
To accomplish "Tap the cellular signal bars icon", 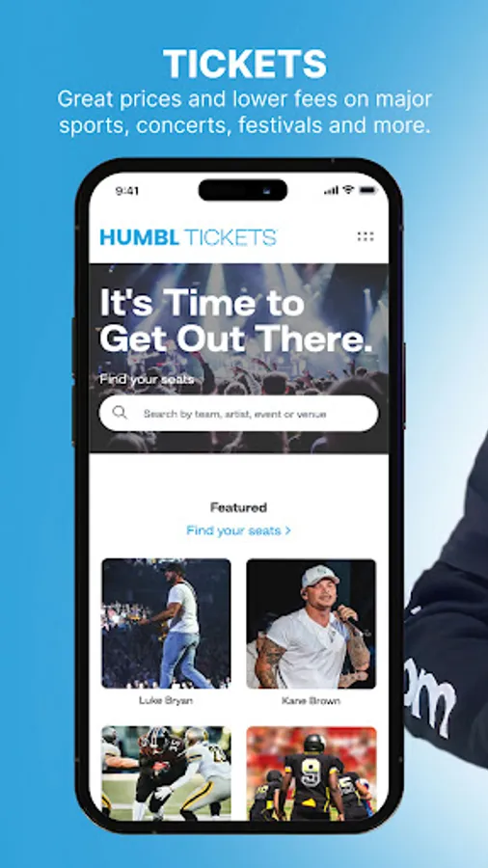I will [x=332, y=190].
